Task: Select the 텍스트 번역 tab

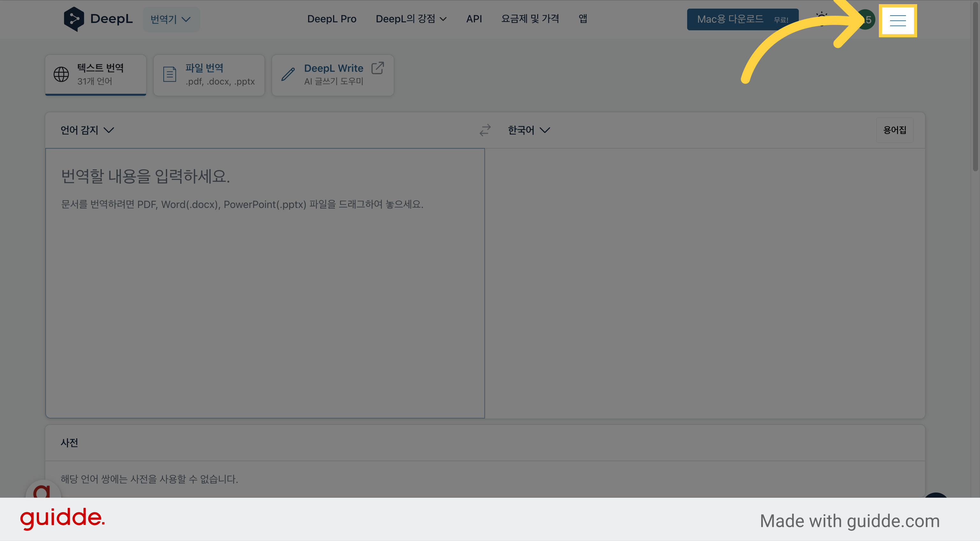Action: 95,75
